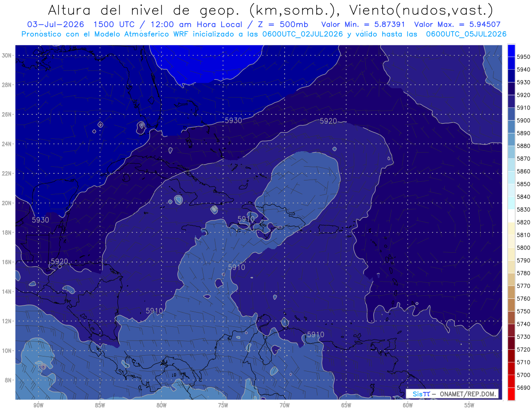Click the legend value 5870
Screen dimensions: 532x411
coord(524,159)
